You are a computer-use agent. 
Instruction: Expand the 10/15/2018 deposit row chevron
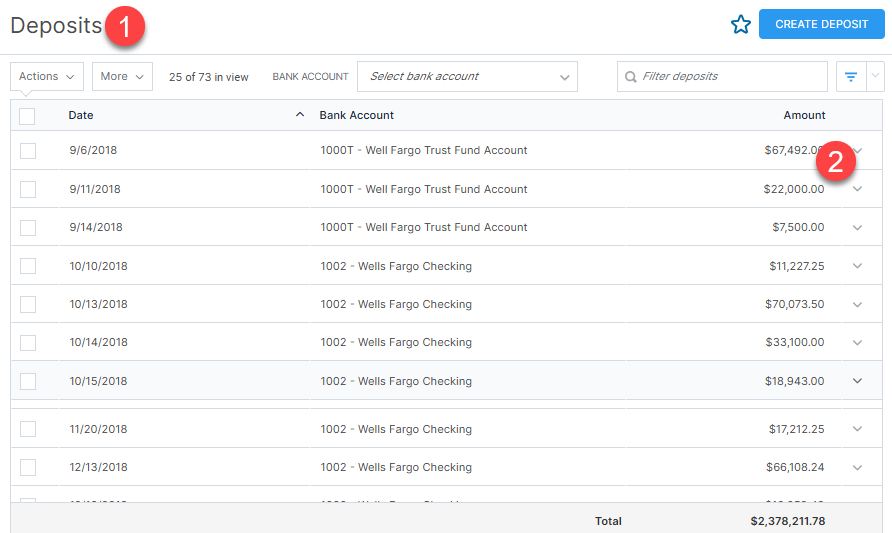[857, 381]
